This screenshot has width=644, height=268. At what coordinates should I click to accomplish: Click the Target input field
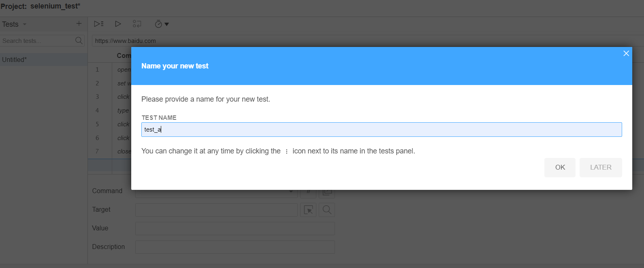pos(216,210)
